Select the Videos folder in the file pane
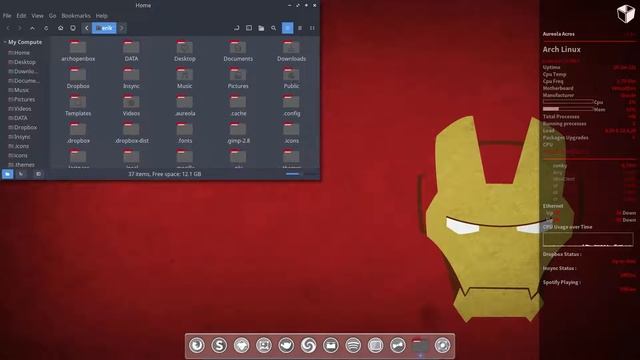 [131, 106]
